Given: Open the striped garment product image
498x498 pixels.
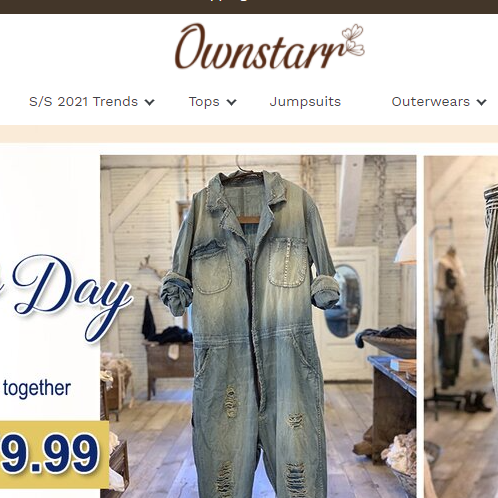Looking at the screenshot, I should (x=461, y=326).
